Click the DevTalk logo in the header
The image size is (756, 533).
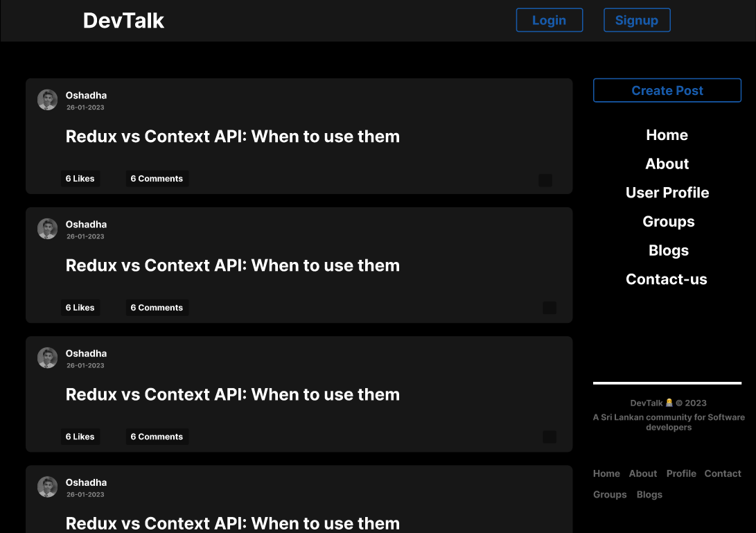click(123, 21)
